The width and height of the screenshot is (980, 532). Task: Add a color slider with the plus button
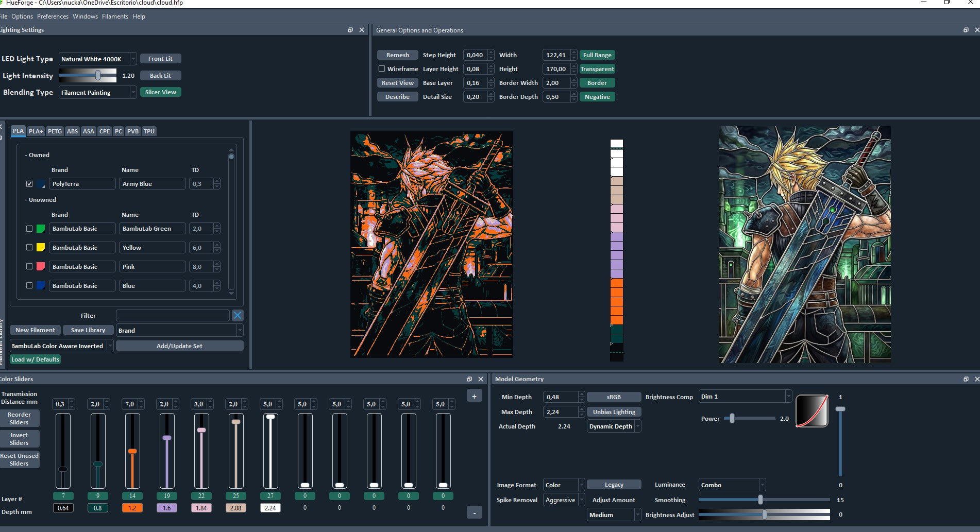click(x=474, y=396)
